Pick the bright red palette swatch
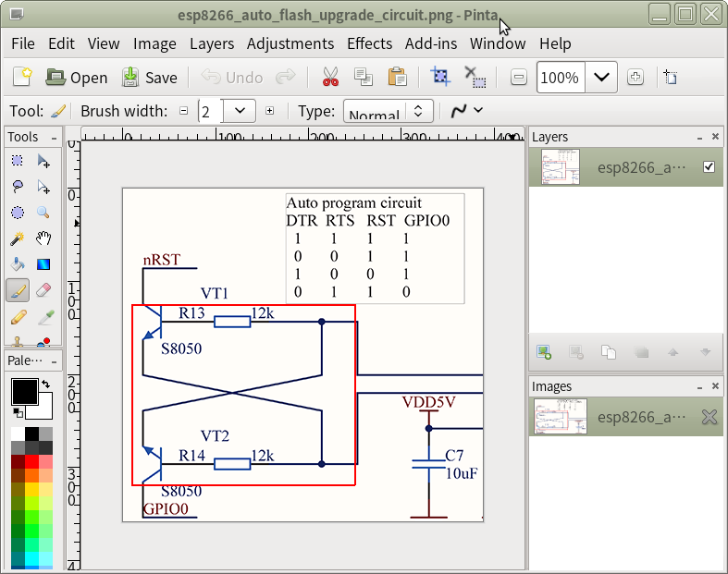This screenshot has width=728, height=574. tap(32, 462)
